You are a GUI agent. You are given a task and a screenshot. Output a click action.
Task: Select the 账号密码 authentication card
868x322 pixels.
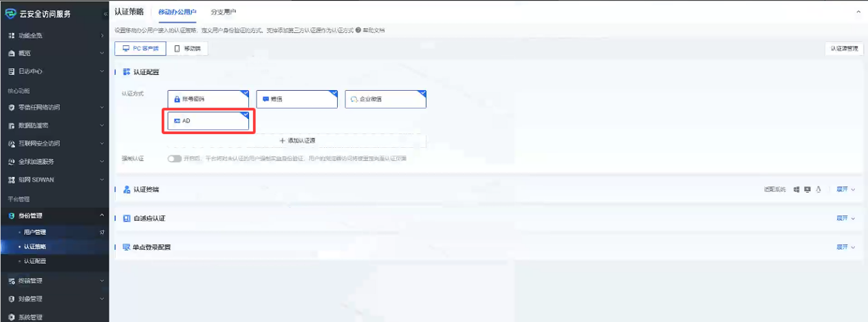208,99
